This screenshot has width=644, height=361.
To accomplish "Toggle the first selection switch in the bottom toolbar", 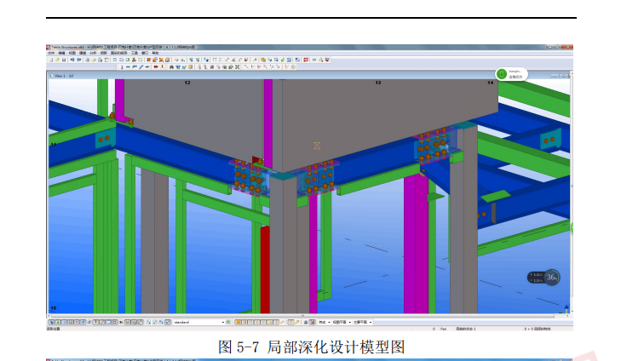I will 53,323.
